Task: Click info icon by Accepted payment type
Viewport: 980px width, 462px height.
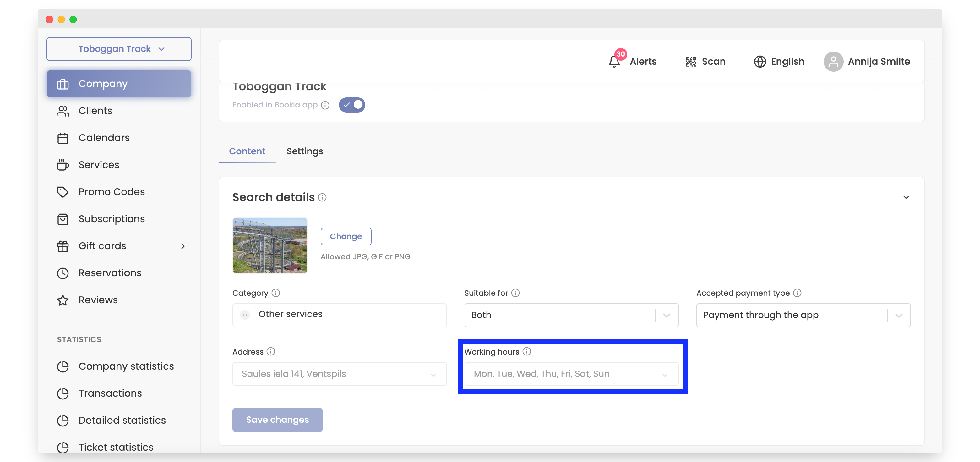Action: (798, 293)
